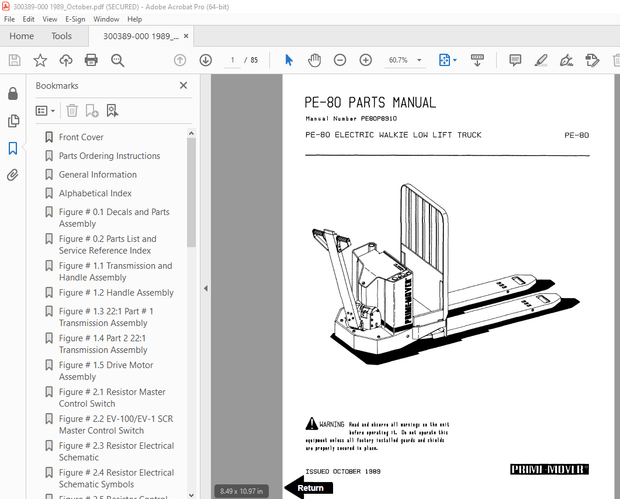This screenshot has width=620, height=499.
Task: Select the arrow selection tool
Action: click(x=289, y=60)
